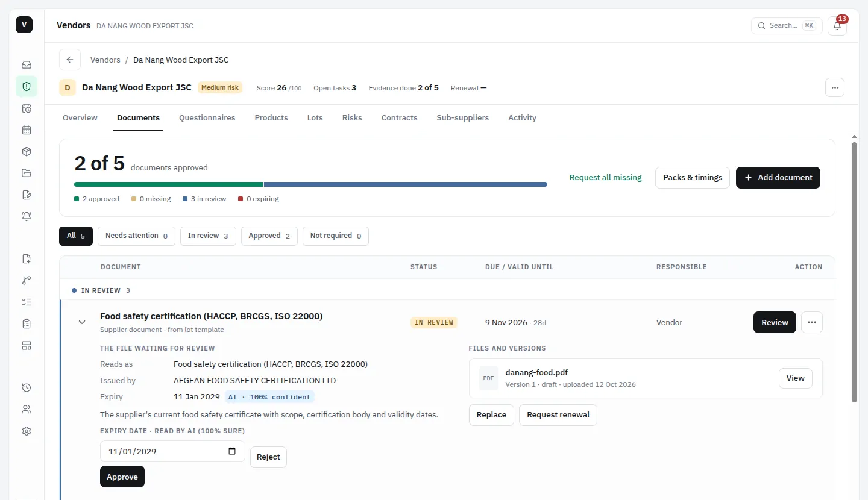Open the settings gear sidebar icon
The image size is (868, 500).
coord(27,431)
